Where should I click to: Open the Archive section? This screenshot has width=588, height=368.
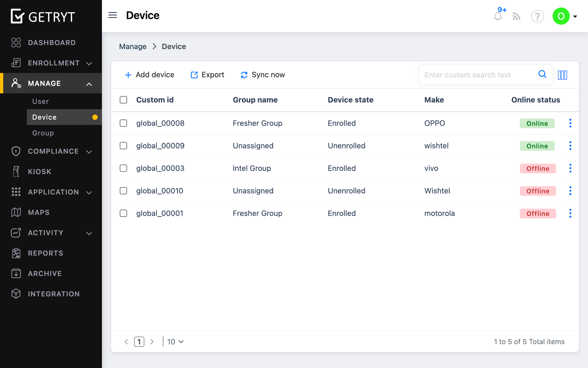point(51,273)
